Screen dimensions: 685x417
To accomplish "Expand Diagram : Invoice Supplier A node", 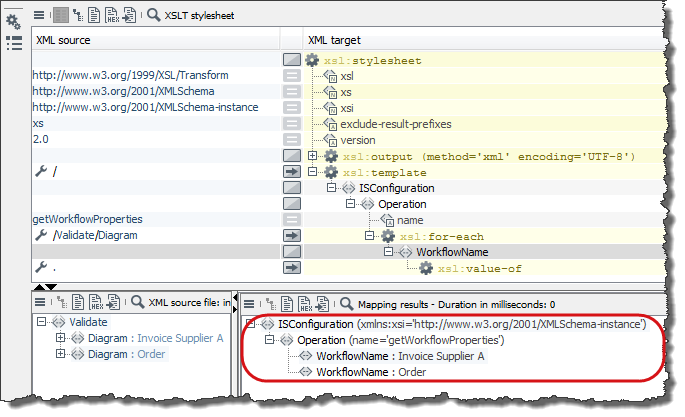I will click(60, 338).
